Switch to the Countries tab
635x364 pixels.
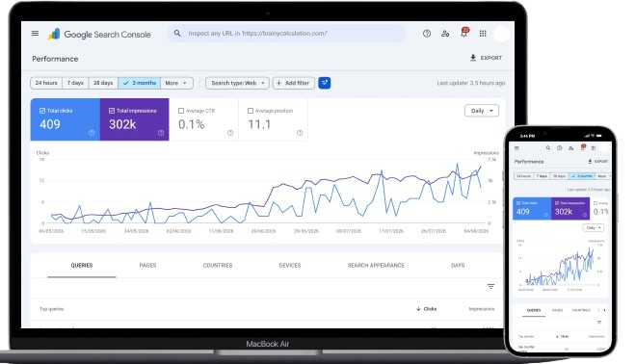[x=218, y=265]
